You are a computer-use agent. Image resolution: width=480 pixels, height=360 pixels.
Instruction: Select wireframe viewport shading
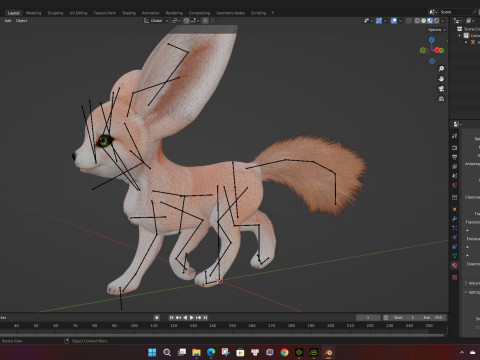pos(417,21)
